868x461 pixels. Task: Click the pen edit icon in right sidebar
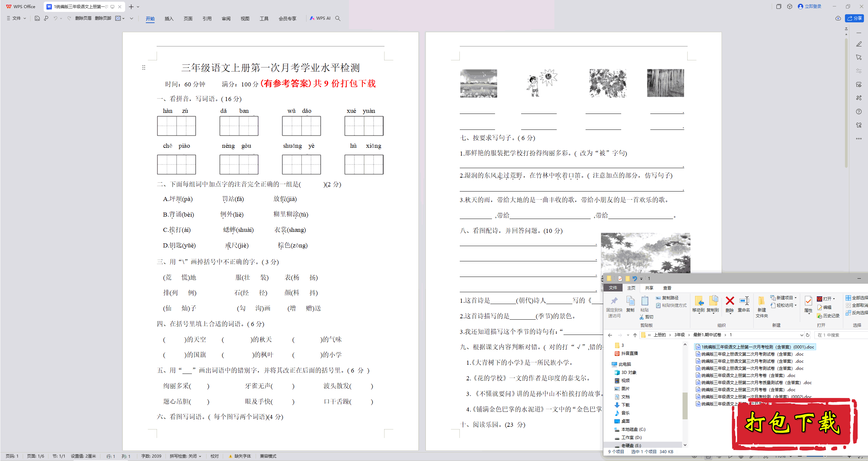pos(859,44)
